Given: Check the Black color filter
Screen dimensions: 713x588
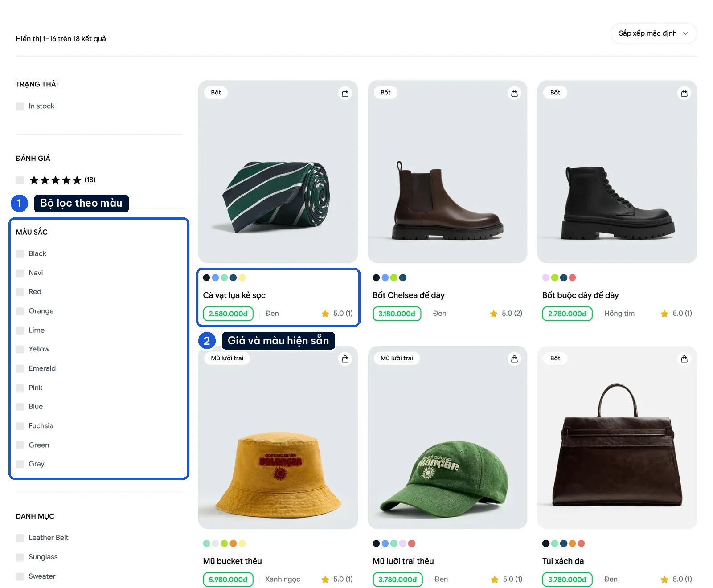Looking at the screenshot, I should coord(20,254).
